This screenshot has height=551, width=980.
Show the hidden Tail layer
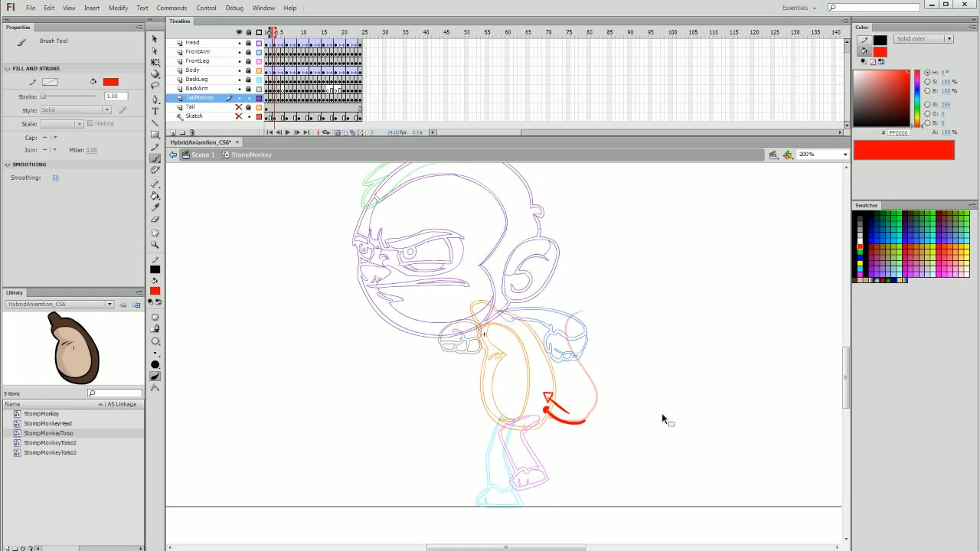[239, 107]
